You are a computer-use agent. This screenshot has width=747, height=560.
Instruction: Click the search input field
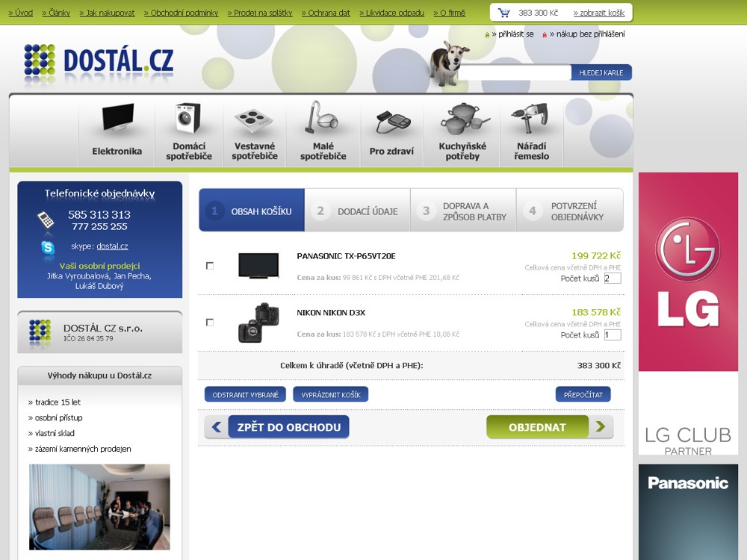point(515,73)
